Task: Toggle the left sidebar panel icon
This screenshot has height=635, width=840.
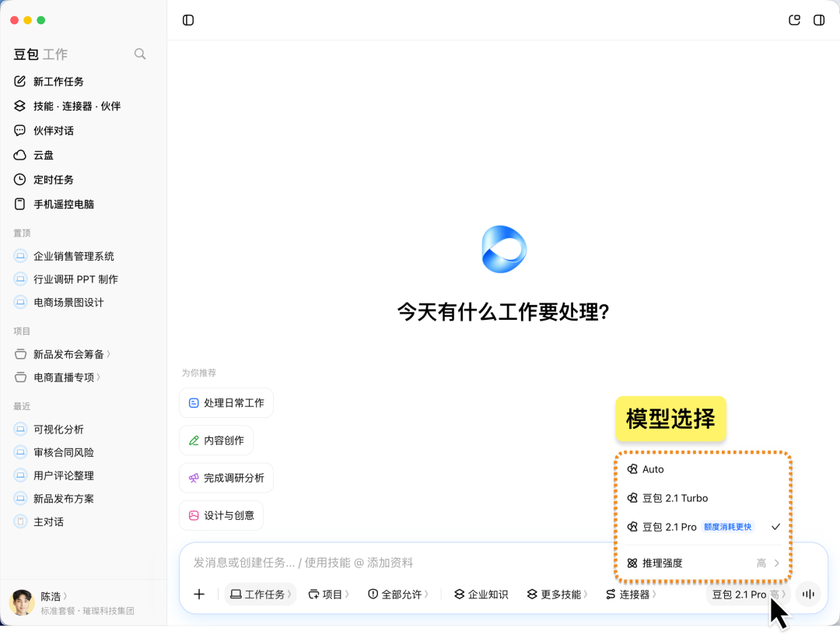Action: (x=188, y=20)
